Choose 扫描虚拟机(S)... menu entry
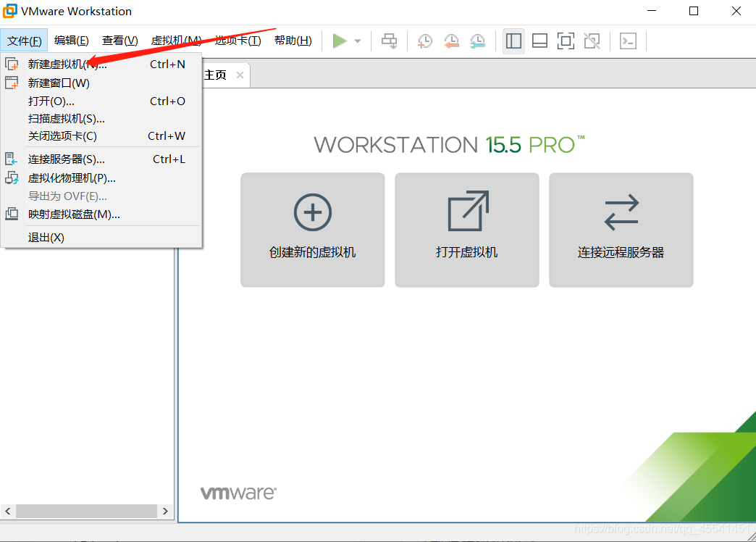 click(101, 119)
